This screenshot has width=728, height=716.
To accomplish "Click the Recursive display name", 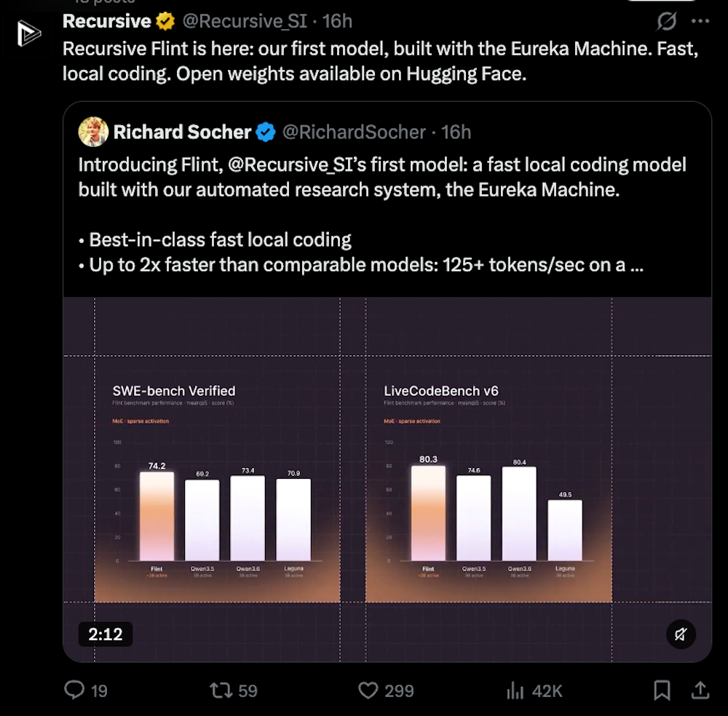I will (107, 21).
